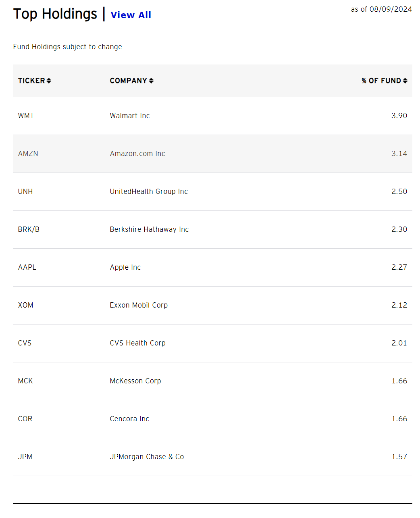Click the Top Holdings heading

click(x=55, y=14)
